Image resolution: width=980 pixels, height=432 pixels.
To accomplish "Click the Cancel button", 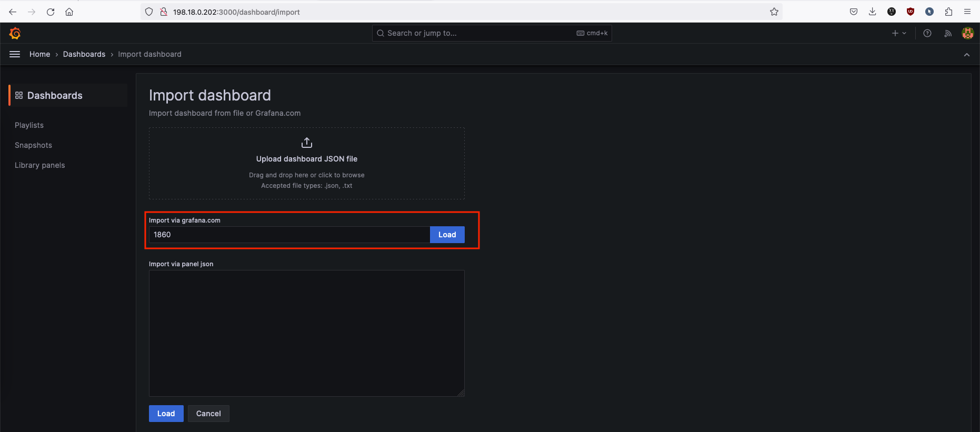I will pos(208,414).
